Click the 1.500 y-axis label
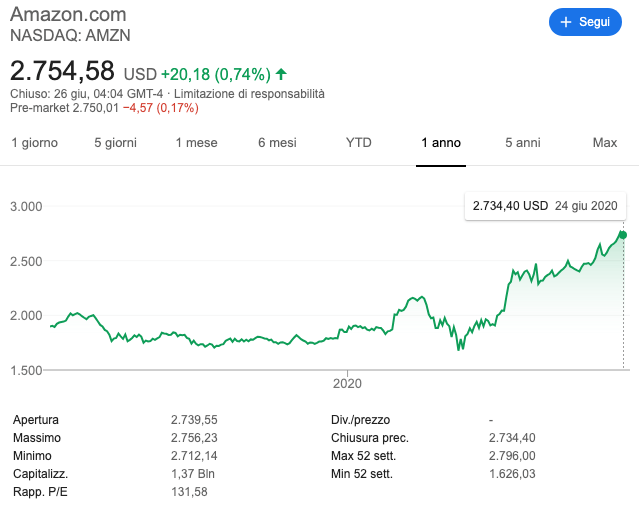639x512 pixels. pos(26,371)
